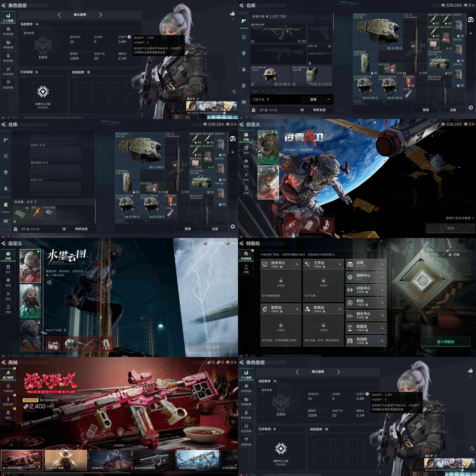The image size is (476, 476).
Task: Open the magnifier icon on 技术中心
Action: tap(297, 264)
